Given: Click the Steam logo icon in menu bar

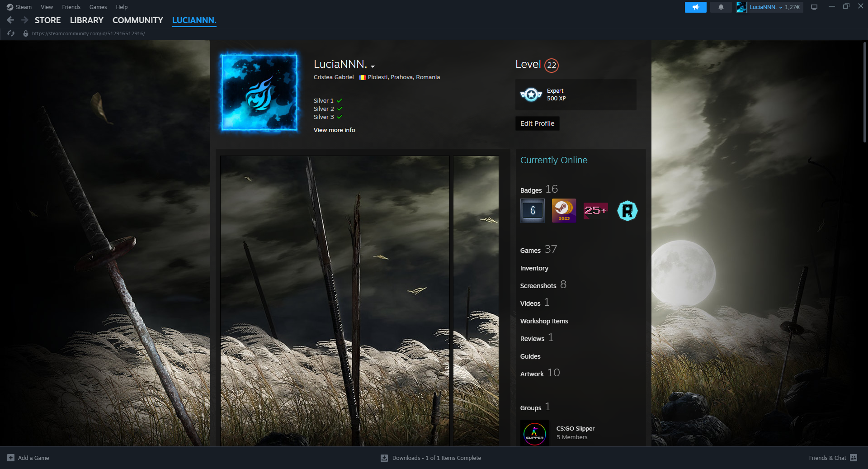Looking at the screenshot, I should (x=10, y=7).
